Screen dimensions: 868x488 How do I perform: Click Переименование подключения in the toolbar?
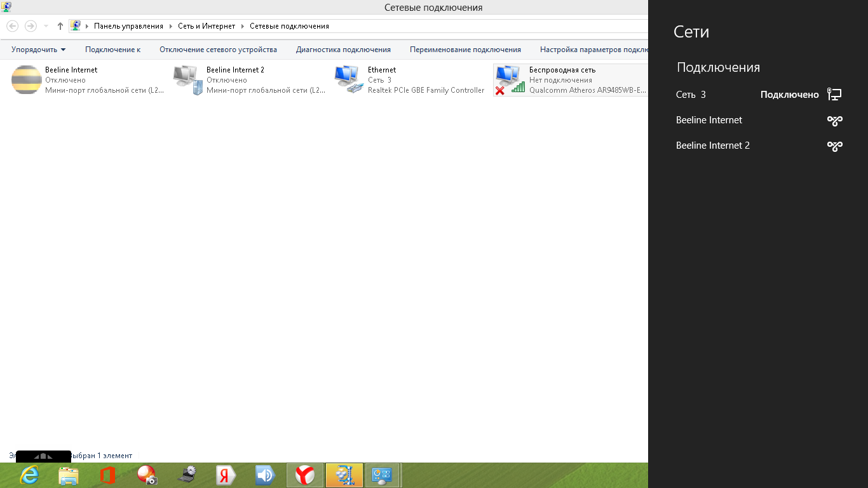tap(465, 50)
